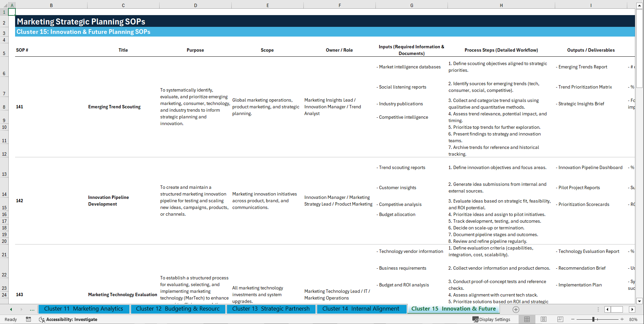The width and height of the screenshot is (644, 324).
Task: Open the sheet list via the ellipsis
Action: click(32, 309)
